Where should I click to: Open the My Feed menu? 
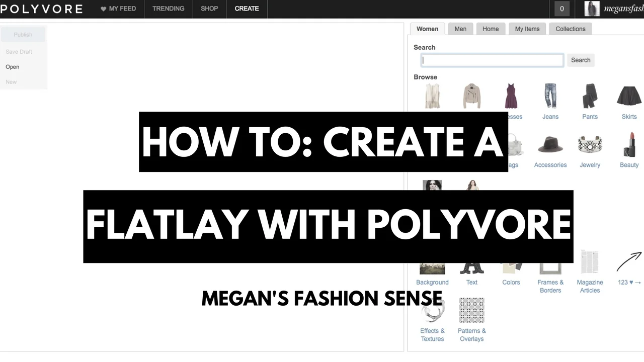[118, 9]
